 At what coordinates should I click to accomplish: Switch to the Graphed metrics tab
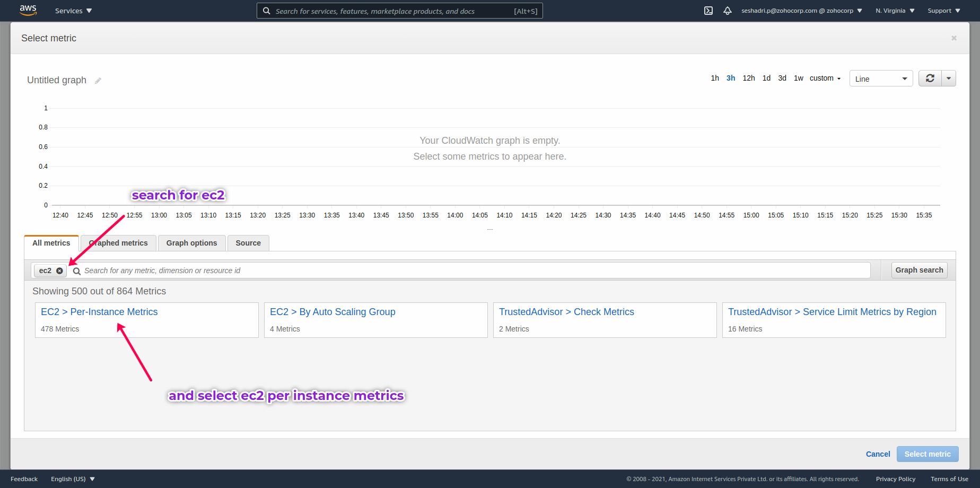(x=118, y=243)
